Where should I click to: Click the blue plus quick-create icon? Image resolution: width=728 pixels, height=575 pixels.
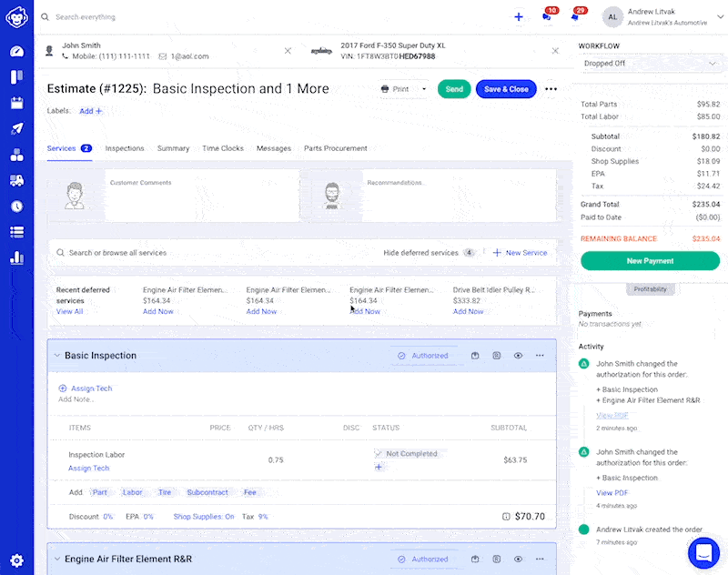(x=519, y=16)
